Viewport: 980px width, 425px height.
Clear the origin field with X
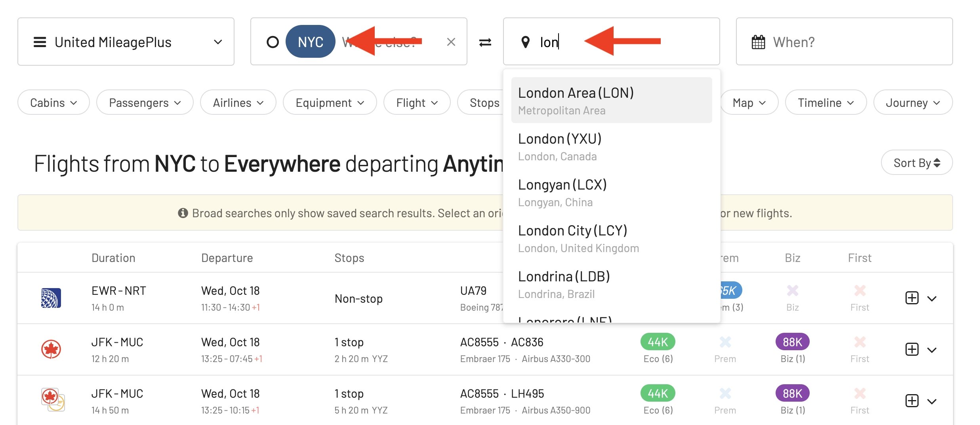pyautogui.click(x=451, y=42)
